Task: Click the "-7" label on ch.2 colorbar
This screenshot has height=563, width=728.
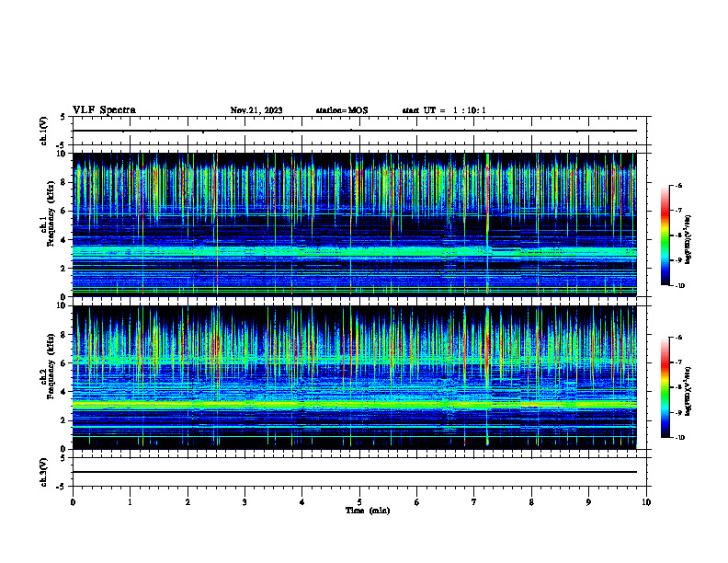Action: (x=678, y=362)
